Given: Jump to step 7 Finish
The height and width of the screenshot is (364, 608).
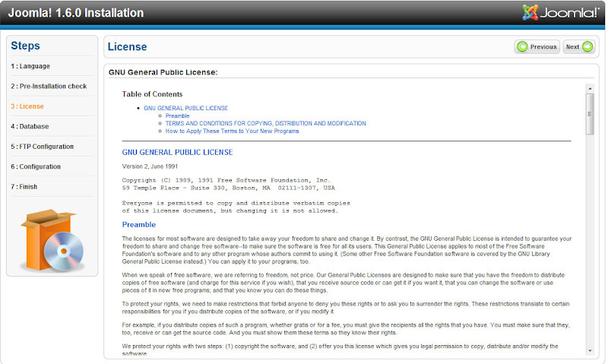Looking at the screenshot, I should tap(24, 187).
